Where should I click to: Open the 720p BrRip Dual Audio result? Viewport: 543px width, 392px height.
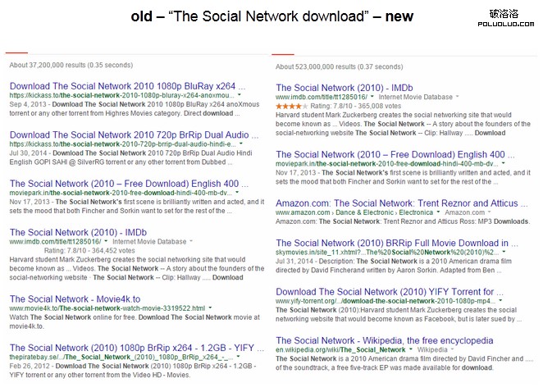click(129, 134)
